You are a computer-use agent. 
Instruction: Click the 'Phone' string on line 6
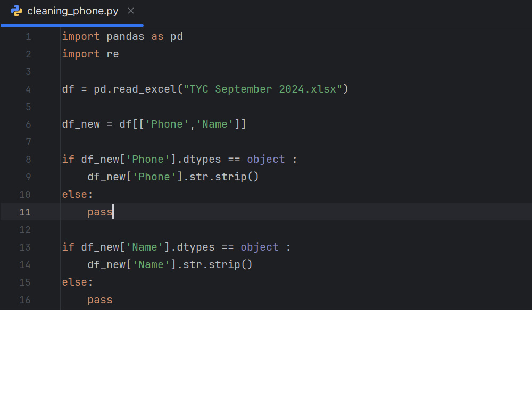click(x=167, y=124)
